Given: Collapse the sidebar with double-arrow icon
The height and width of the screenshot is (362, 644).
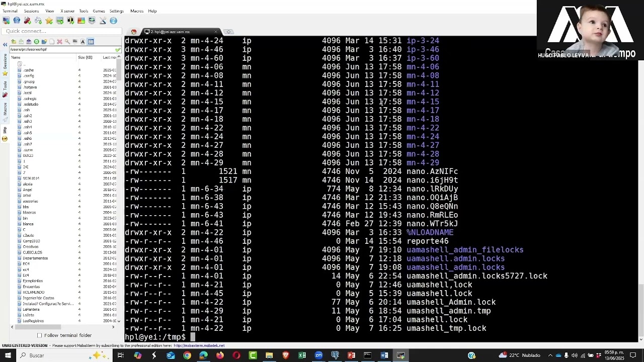Looking at the screenshot, I should click(x=5, y=45).
